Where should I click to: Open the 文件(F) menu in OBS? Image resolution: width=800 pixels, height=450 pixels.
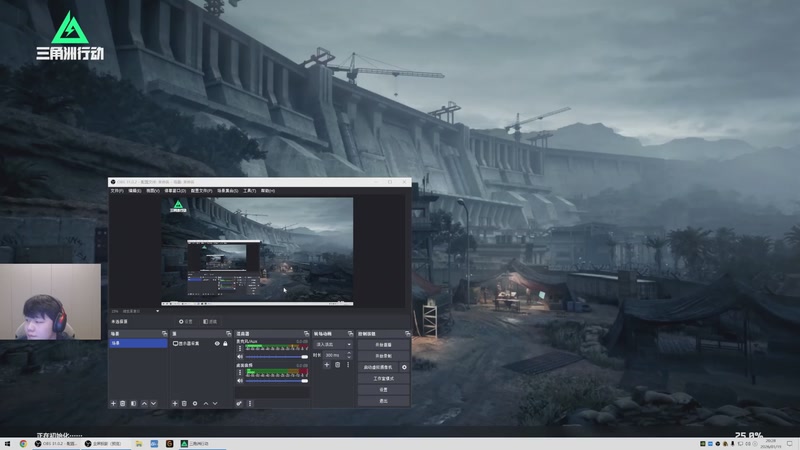[x=117, y=191]
